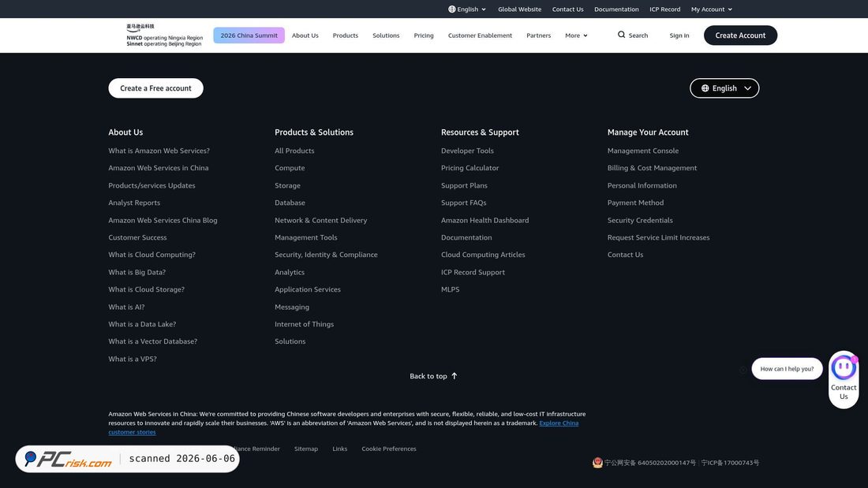Screen dimensions: 868x488
Task: Open the Pricing Calculator link
Action: (470, 168)
